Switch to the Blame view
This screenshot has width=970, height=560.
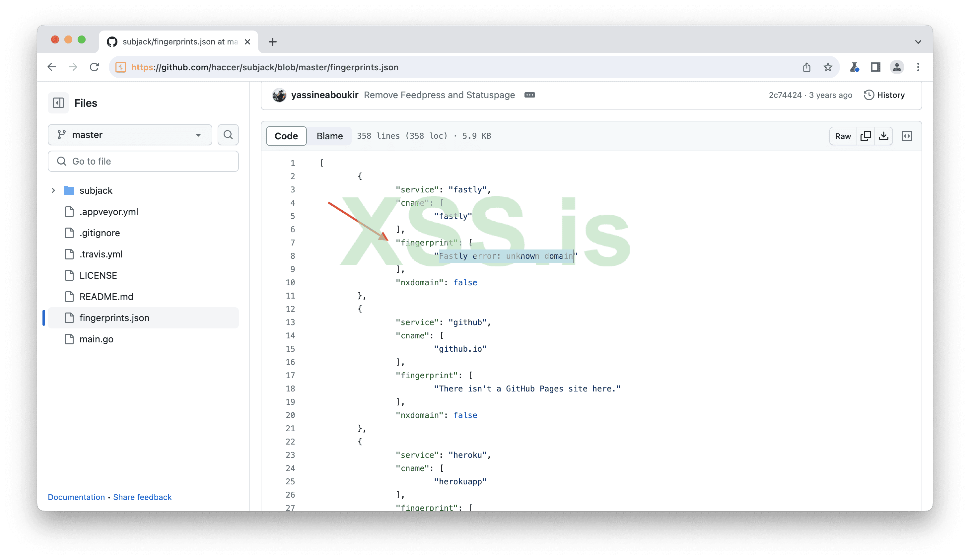click(x=329, y=136)
